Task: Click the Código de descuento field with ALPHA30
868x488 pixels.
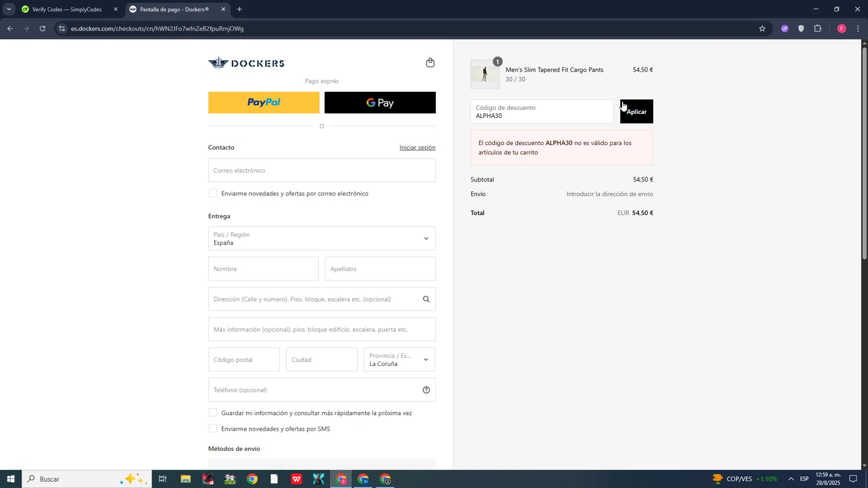Action: (x=542, y=112)
